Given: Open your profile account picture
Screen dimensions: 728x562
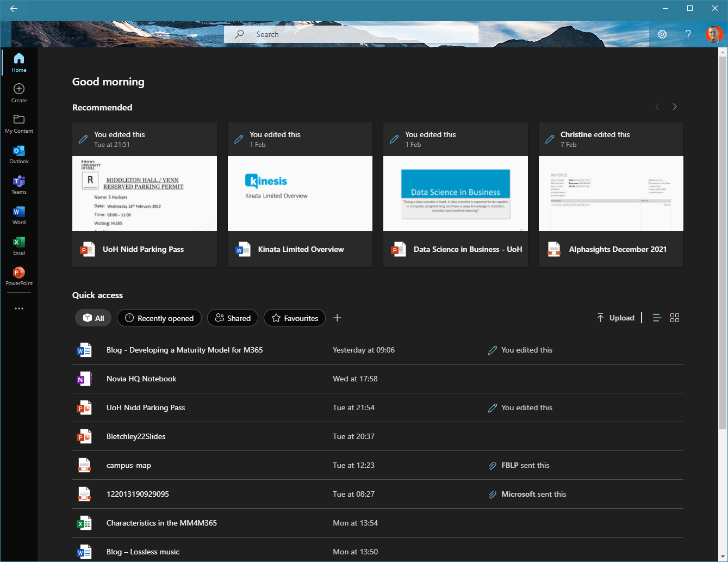Looking at the screenshot, I should [714, 34].
